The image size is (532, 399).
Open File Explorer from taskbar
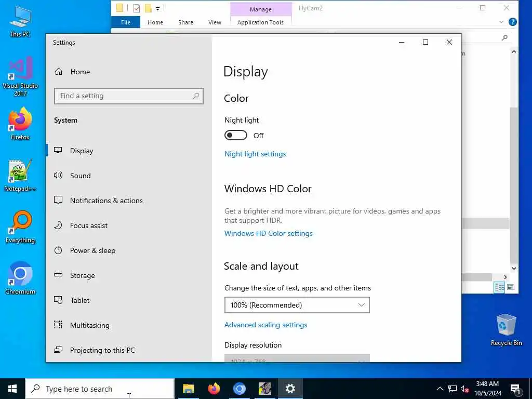(188, 389)
